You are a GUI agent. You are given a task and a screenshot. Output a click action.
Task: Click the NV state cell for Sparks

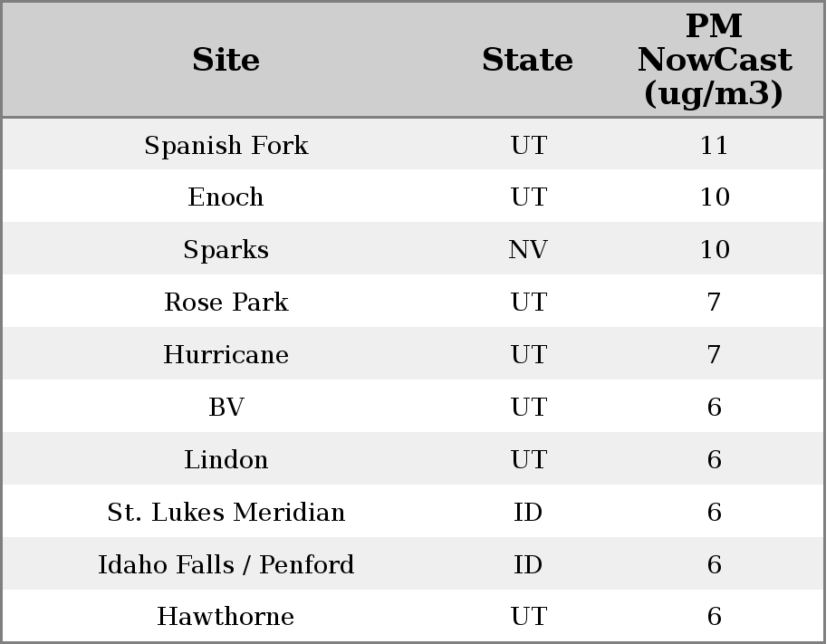(x=528, y=250)
